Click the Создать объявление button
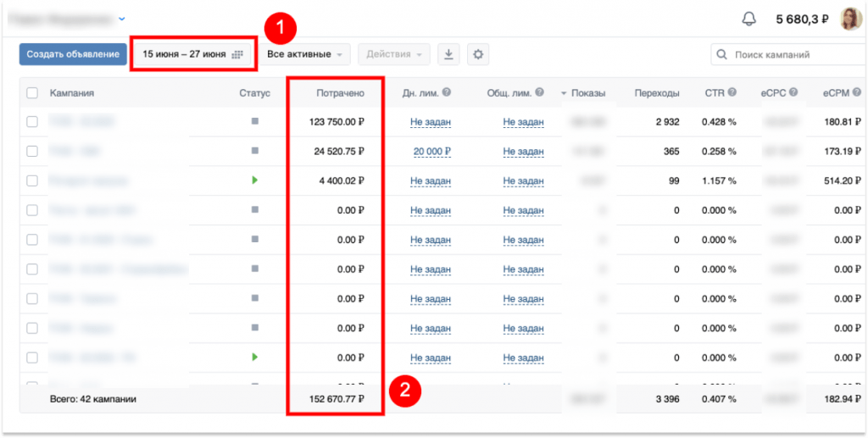The image size is (868, 438). click(72, 54)
